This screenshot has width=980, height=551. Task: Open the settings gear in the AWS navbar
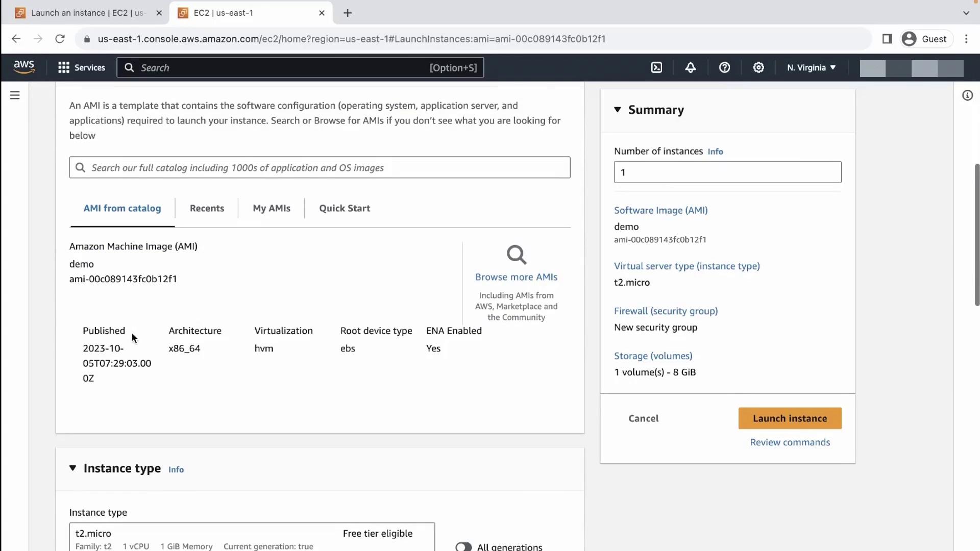(758, 67)
